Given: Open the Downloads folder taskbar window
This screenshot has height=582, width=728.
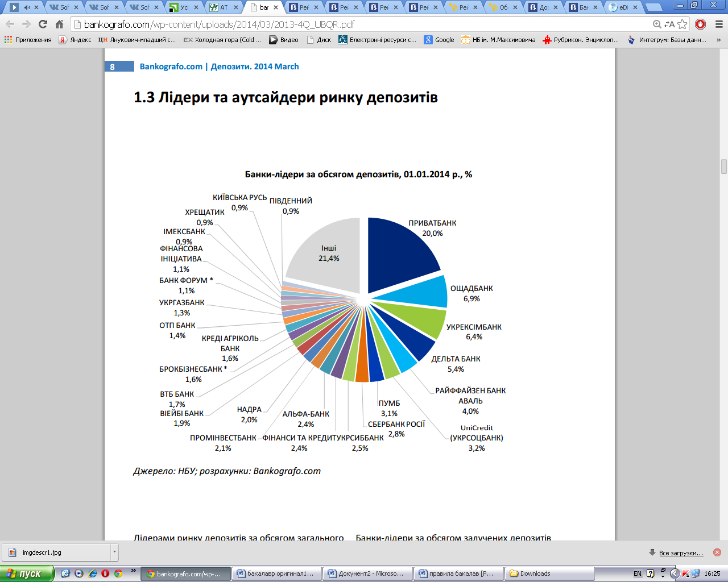Looking at the screenshot, I should coord(551,573).
